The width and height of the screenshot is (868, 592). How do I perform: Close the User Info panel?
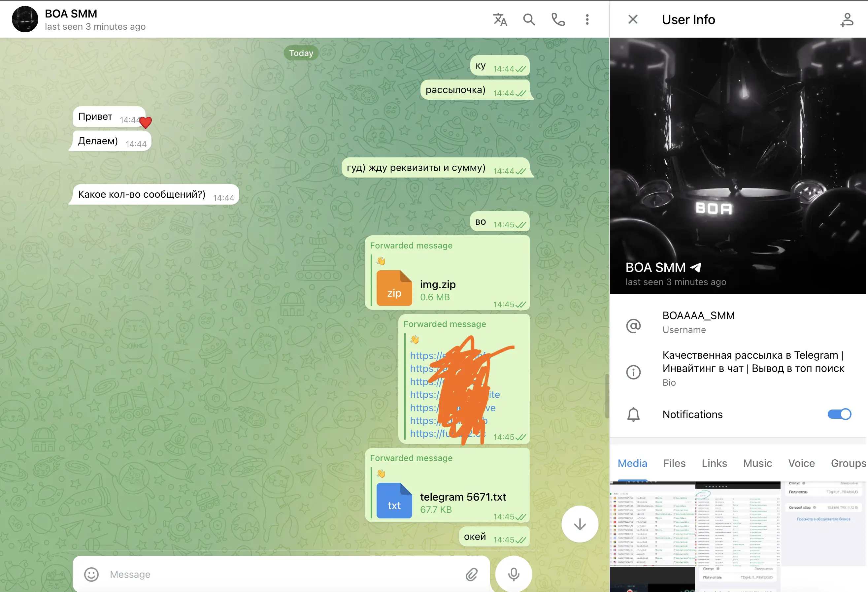633,19
